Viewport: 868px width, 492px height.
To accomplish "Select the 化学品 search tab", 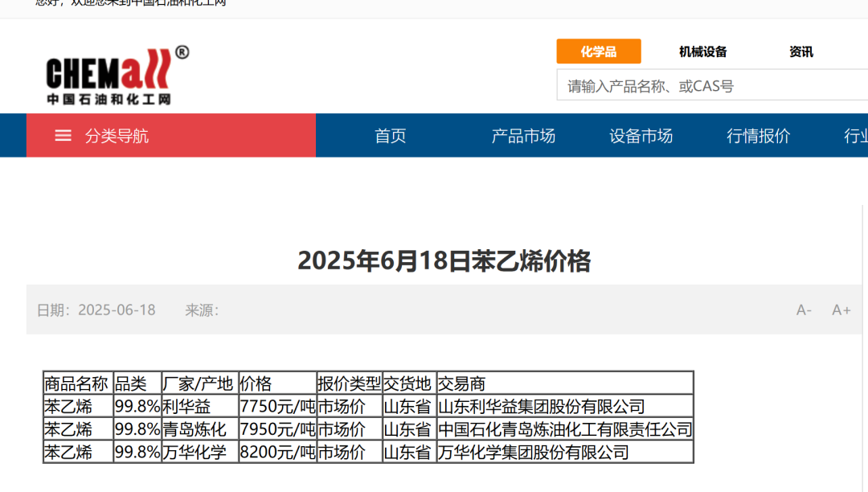I will [599, 51].
